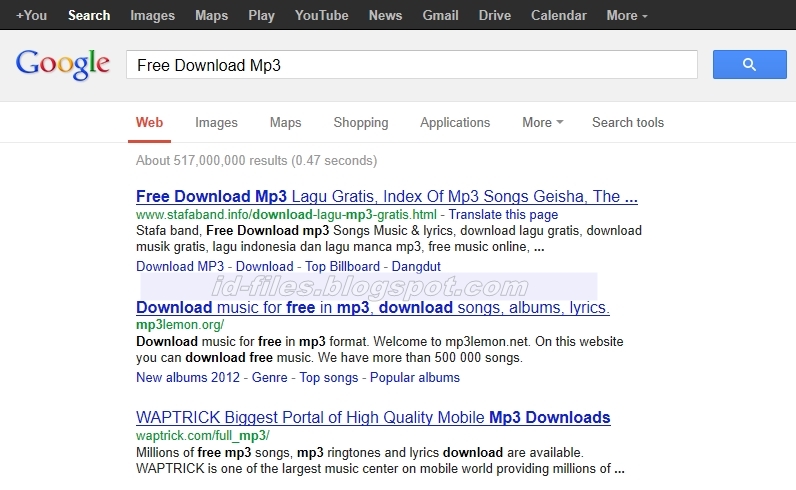
Task: Open YouTube from the top bar
Action: pyautogui.click(x=321, y=15)
